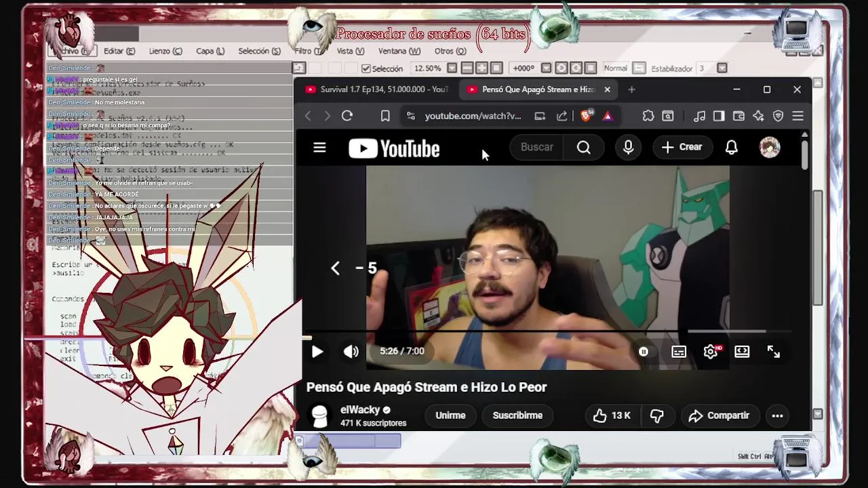Open the Selección (S) menu

click(x=259, y=51)
